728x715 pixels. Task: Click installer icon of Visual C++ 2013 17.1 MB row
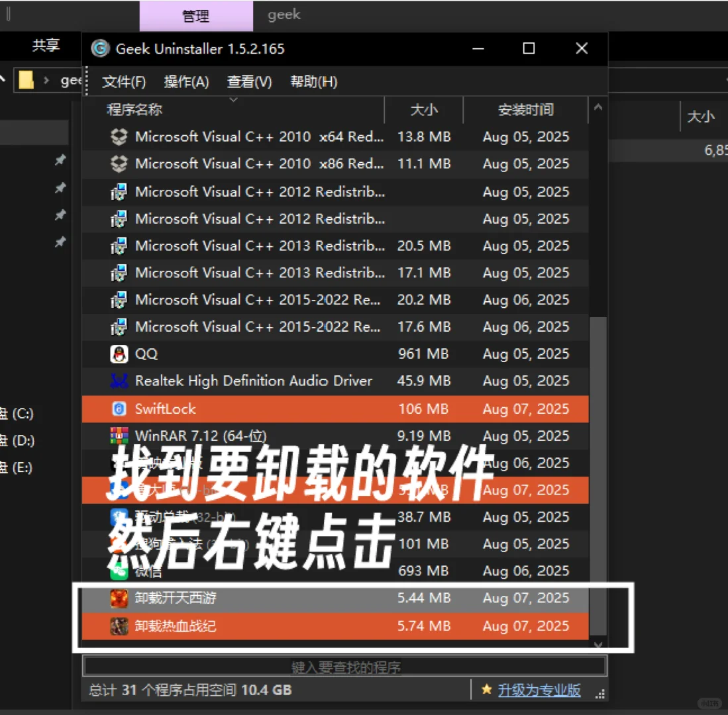(119, 273)
